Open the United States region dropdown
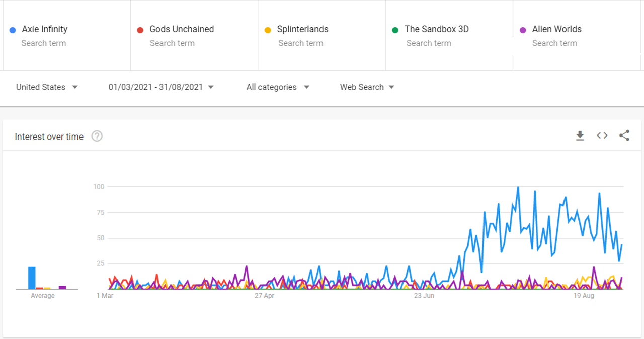 pyautogui.click(x=47, y=87)
